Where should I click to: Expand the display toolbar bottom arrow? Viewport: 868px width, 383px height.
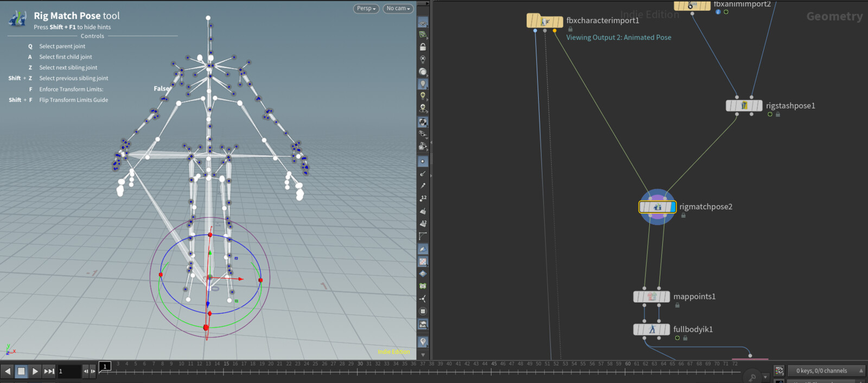(423, 355)
